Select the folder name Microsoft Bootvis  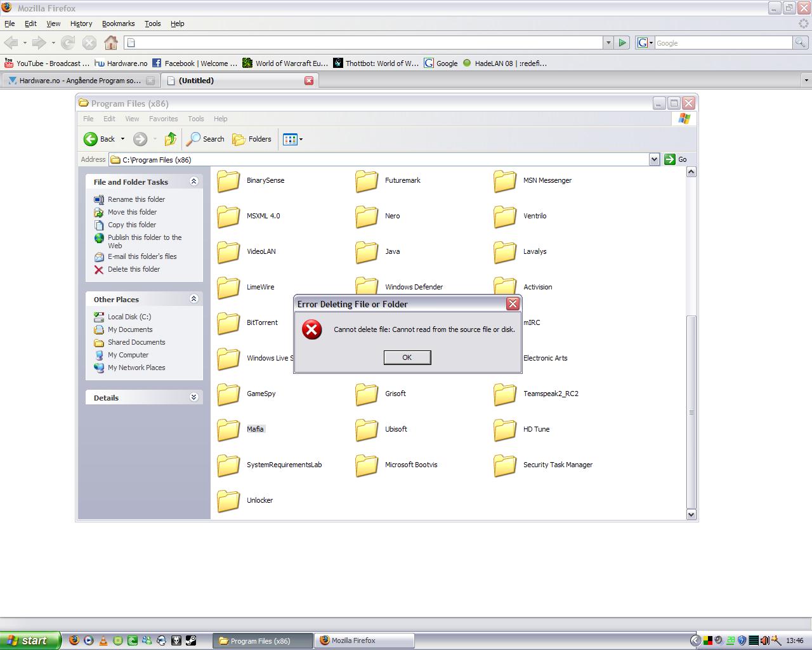pos(411,465)
